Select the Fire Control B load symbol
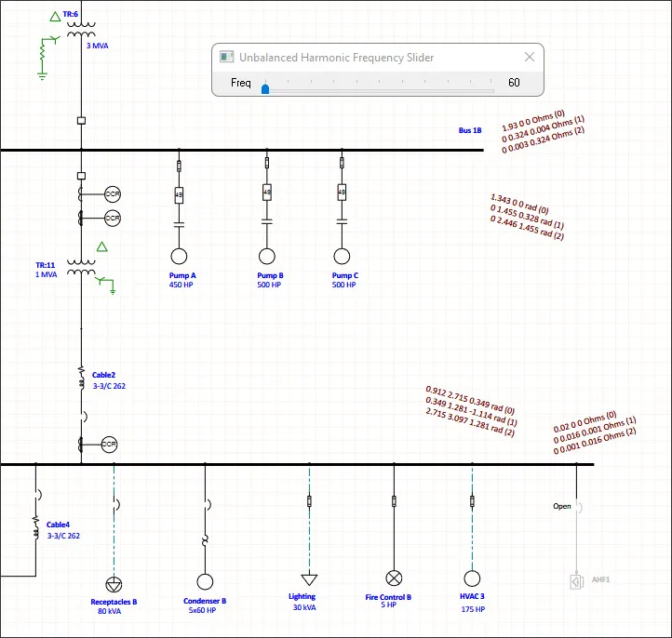Screen dimensions: 672x638 click(x=394, y=578)
